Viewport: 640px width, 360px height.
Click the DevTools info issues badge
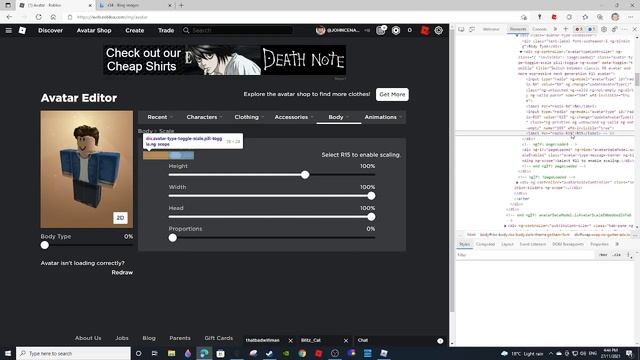[591, 29]
